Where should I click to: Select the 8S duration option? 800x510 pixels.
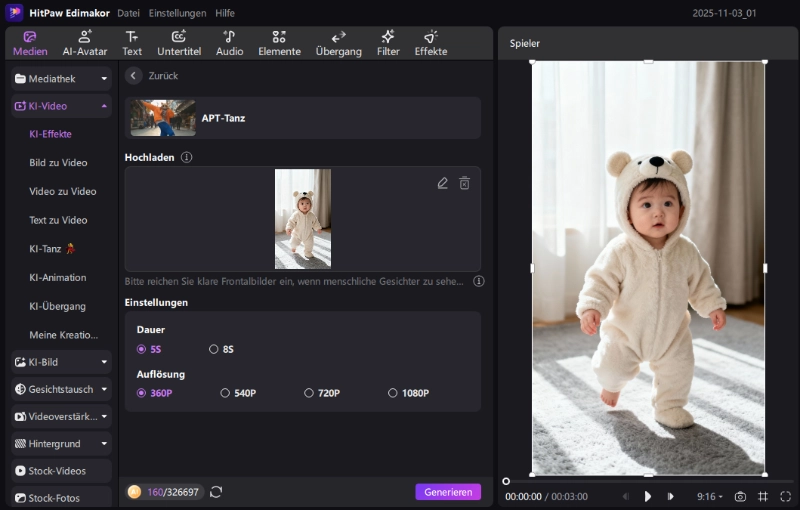click(x=214, y=349)
